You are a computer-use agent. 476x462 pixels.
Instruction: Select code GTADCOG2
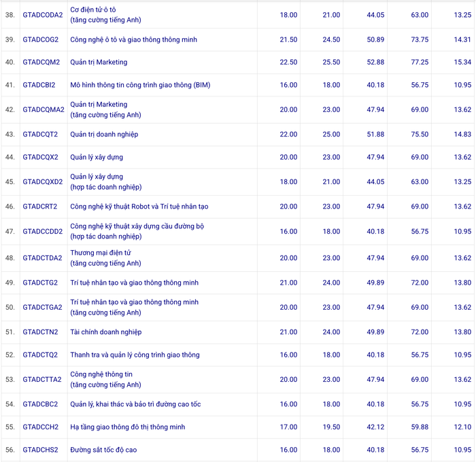coord(40,39)
